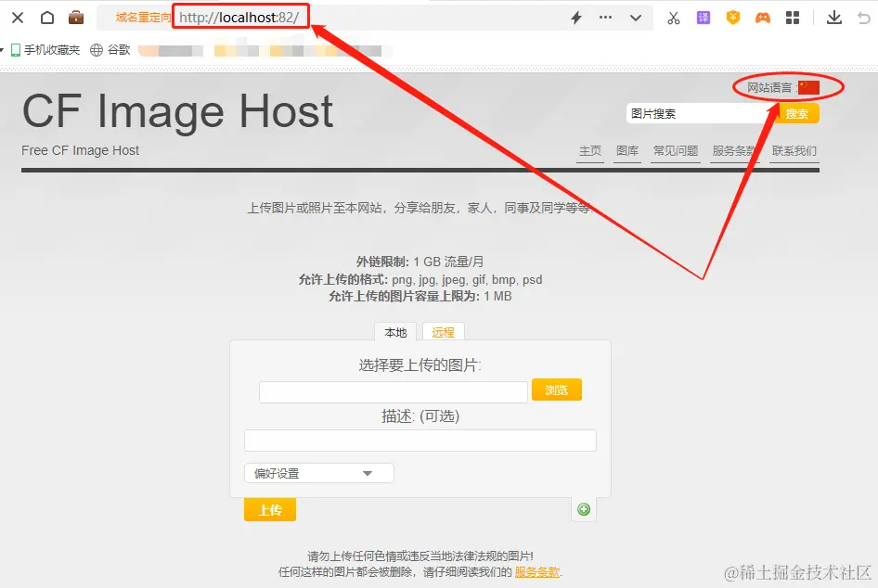Open the game controller extension icon
Image resolution: width=878 pixels, height=588 pixels.
763,18
